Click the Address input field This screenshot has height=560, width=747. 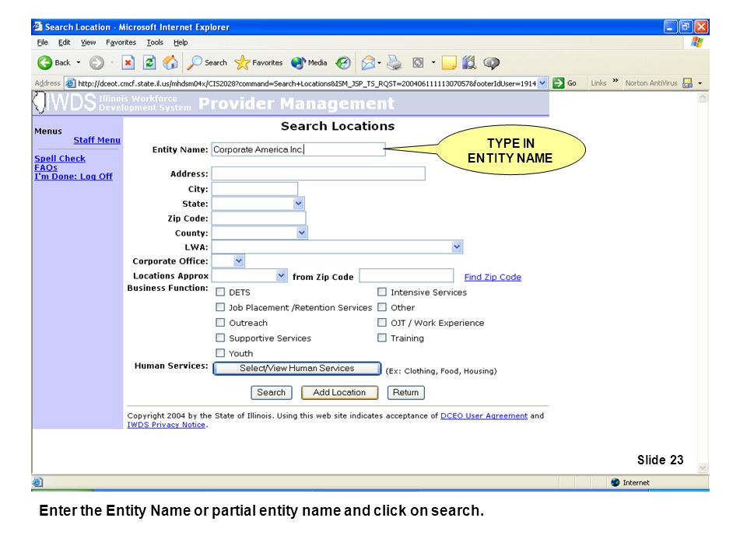(x=318, y=173)
